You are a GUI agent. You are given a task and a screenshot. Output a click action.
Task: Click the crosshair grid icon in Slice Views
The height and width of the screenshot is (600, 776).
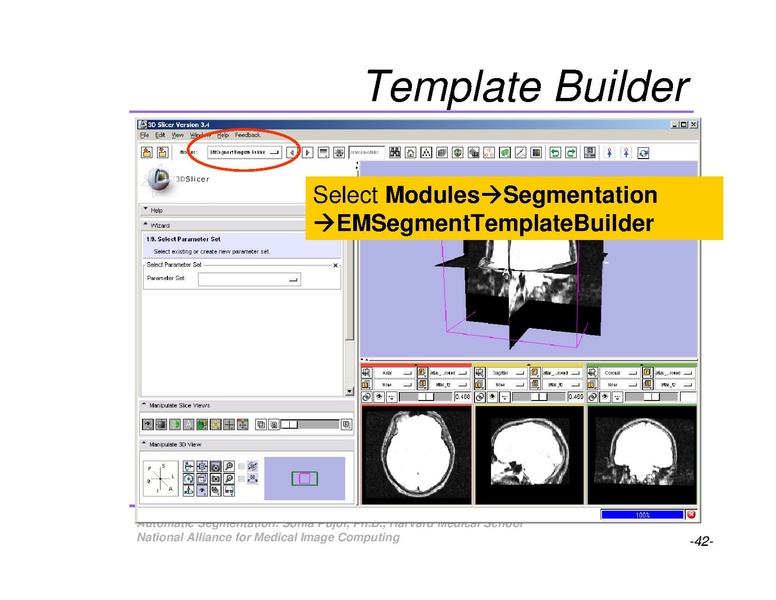pos(229,424)
